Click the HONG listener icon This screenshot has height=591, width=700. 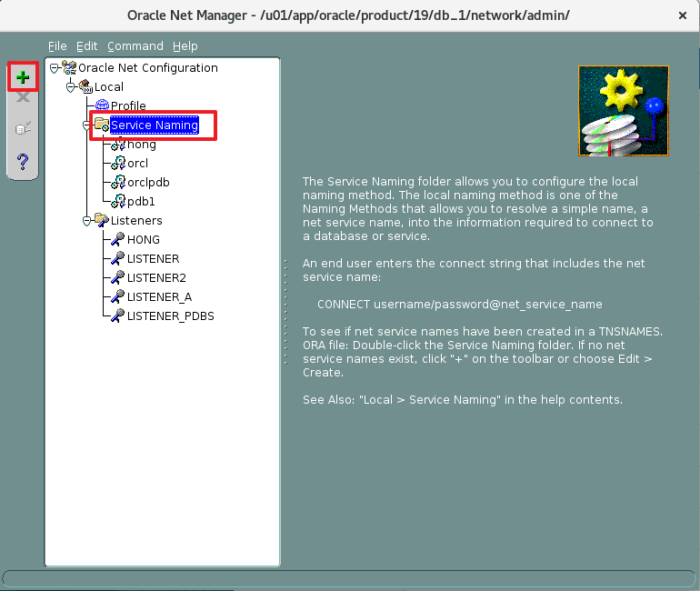click(x=118, y=239)
